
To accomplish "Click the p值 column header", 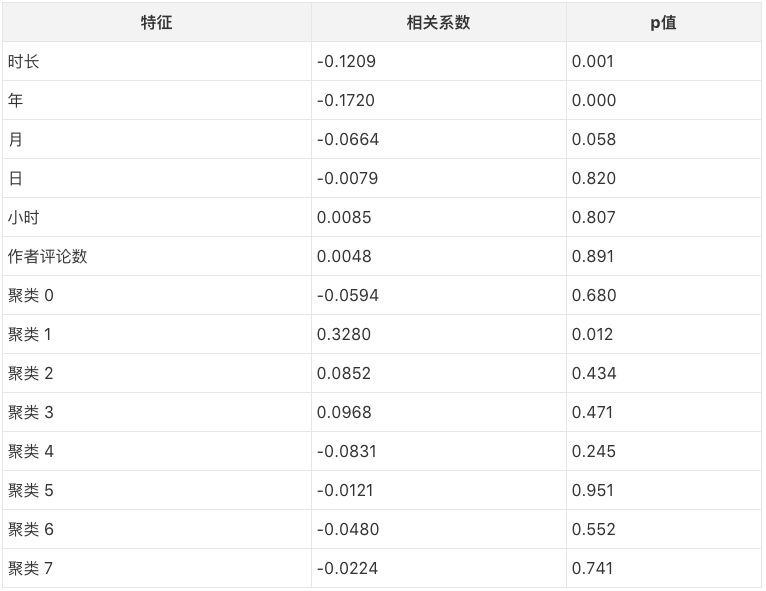I will tap(663, 22).
